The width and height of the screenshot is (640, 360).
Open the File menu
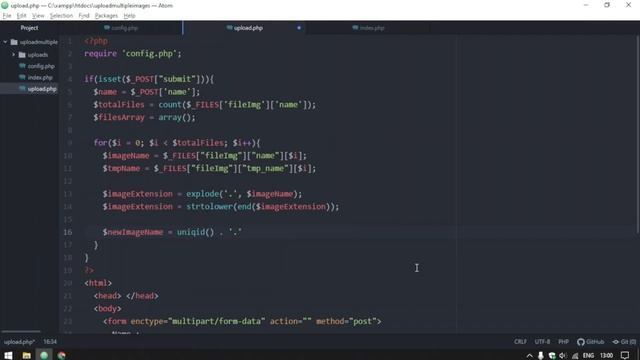tap(7, 16)
